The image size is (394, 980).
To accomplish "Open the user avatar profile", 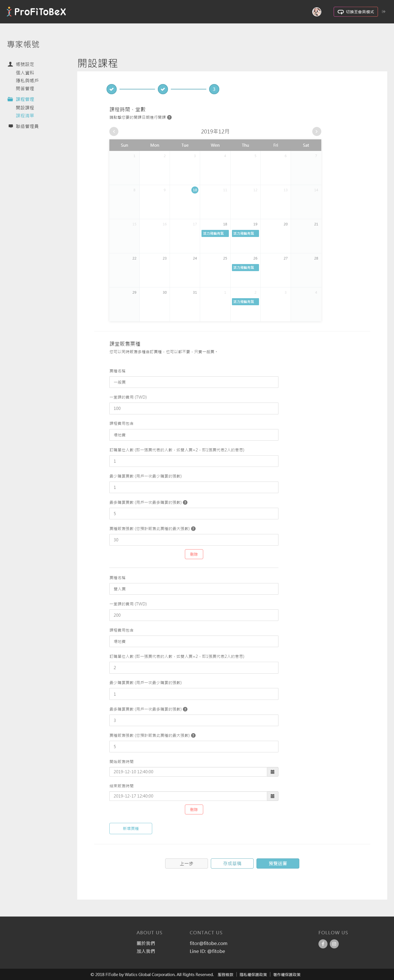I will click(x=316, y=12).
